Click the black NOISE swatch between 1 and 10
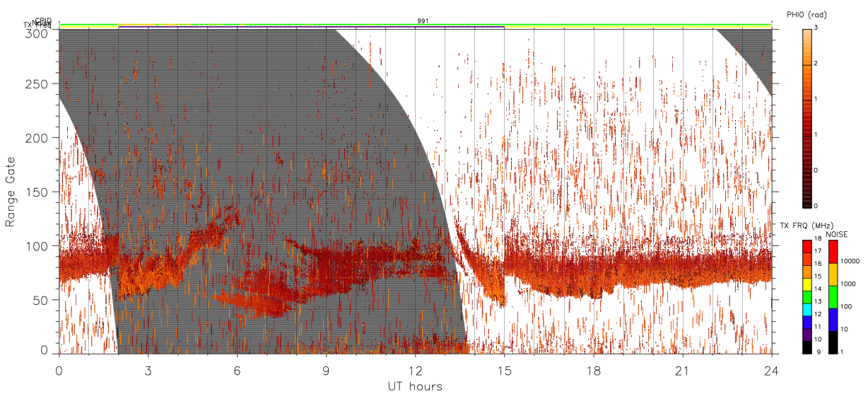 (x=833, y=342)
